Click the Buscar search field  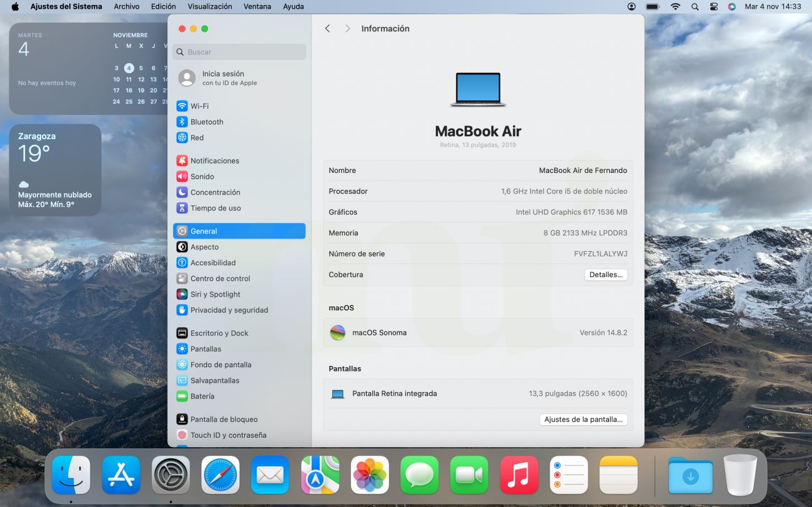click(240, 52)
